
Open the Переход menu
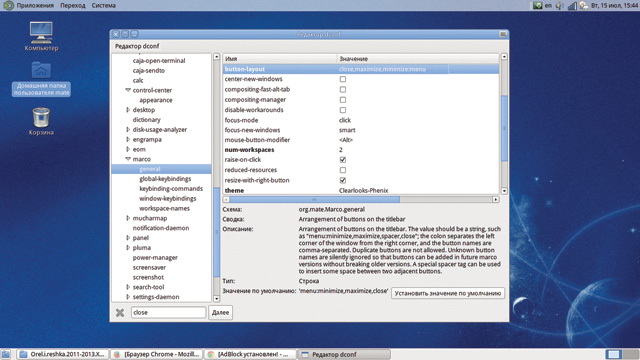73,5
